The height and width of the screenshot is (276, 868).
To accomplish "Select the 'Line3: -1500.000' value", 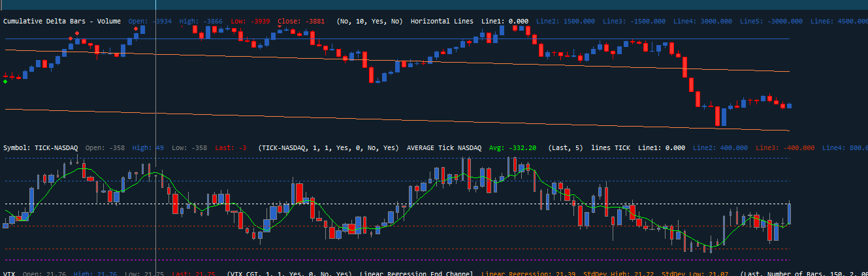I will 635,22.
